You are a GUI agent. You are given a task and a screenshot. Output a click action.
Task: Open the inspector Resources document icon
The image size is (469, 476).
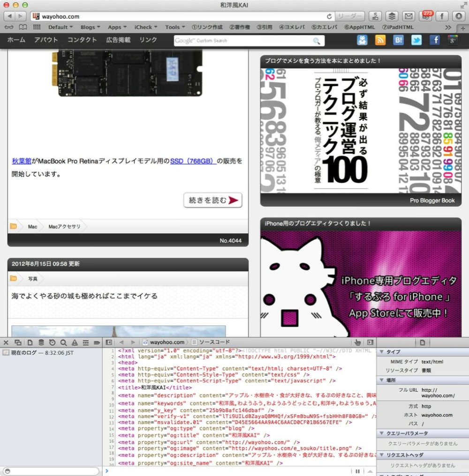[x=30, y=343]
